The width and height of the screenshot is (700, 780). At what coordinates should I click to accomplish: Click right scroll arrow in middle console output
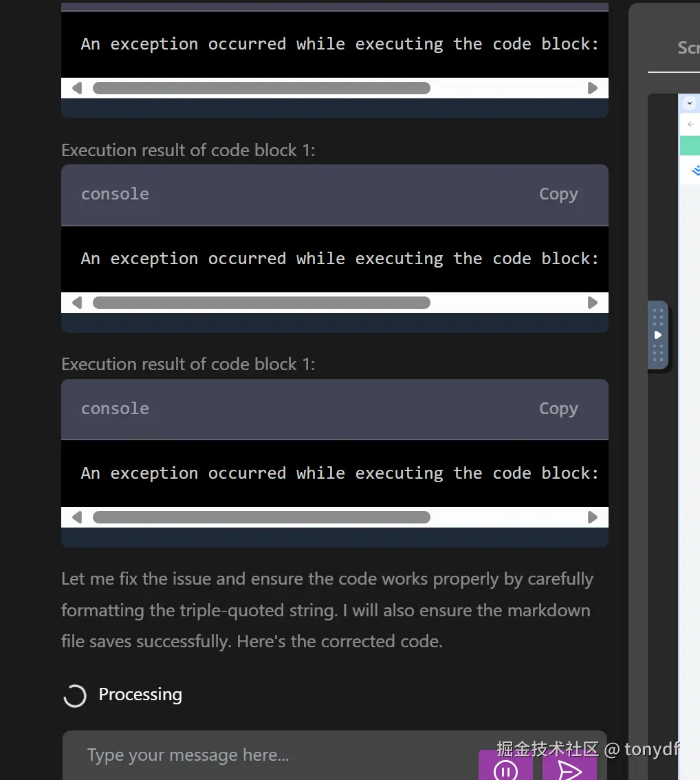(x=593, y=303)
